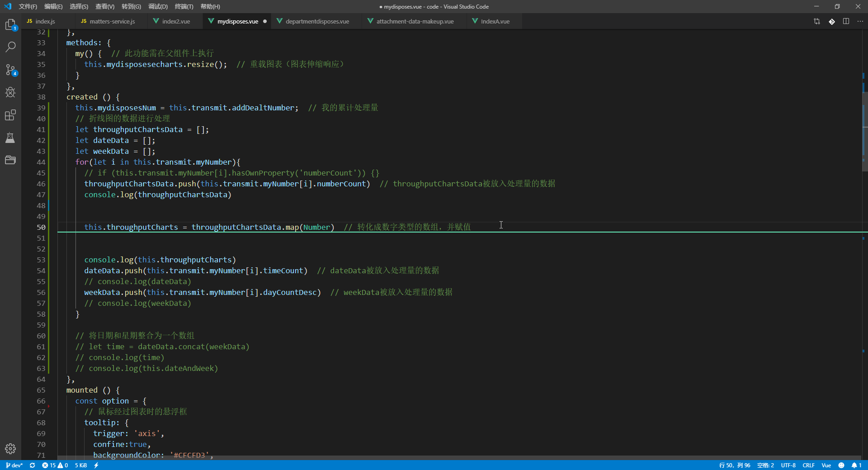
Task: Click the feedback smiley icon
Action: coord(841,465)
